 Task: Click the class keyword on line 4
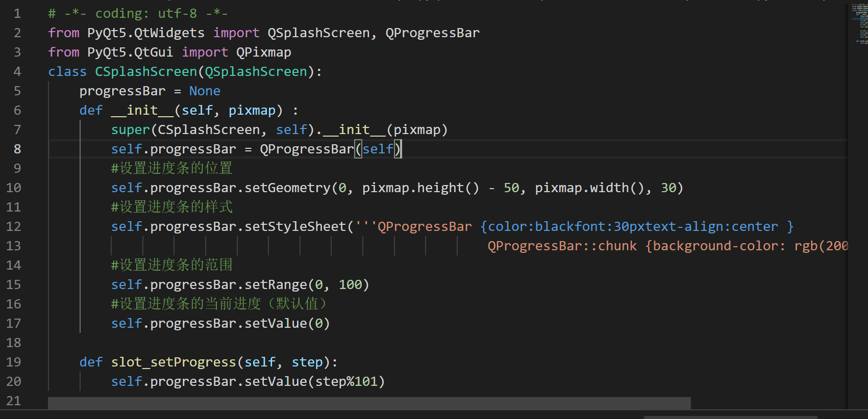pyautogui.click(x=67, y=71)
